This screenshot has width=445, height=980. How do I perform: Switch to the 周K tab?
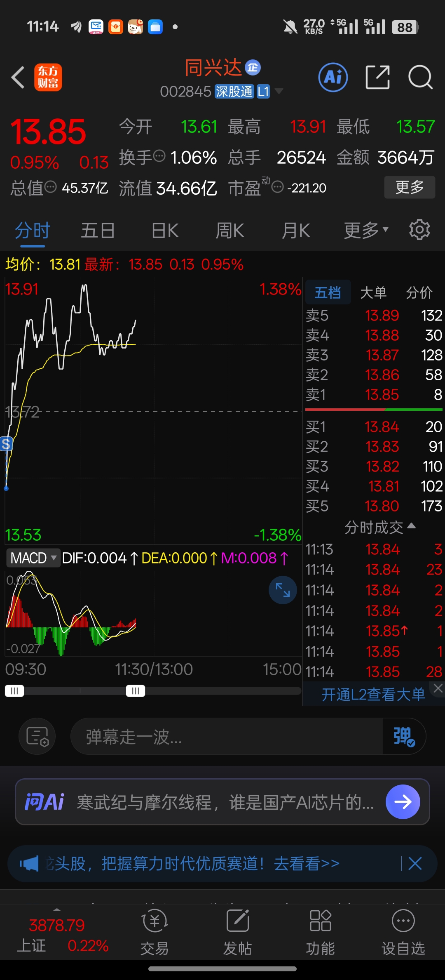pyautogui.click(x=230, y=231)
